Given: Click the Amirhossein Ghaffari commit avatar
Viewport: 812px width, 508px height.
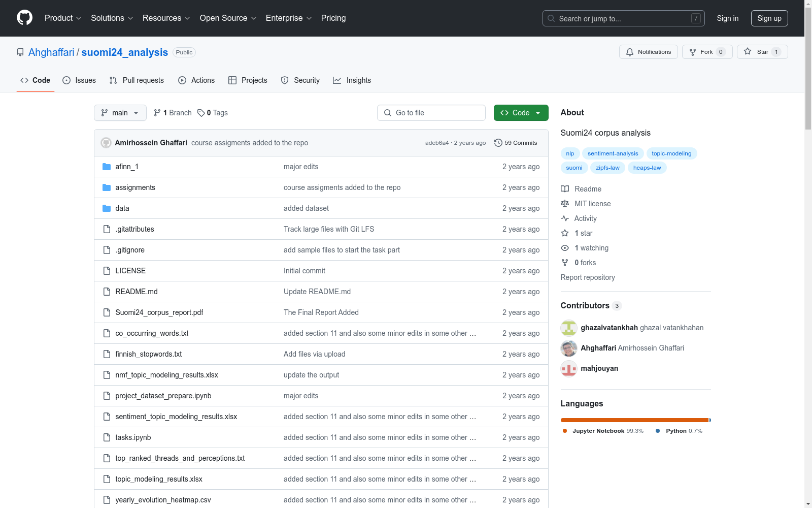Looking at the screenshot, I should pos(106,143).
